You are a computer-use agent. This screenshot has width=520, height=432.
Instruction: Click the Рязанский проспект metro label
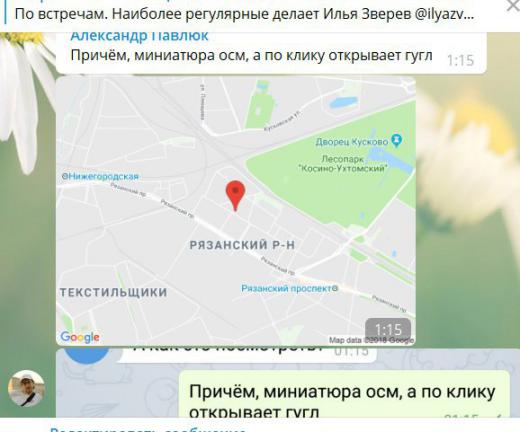coord(289,288)
